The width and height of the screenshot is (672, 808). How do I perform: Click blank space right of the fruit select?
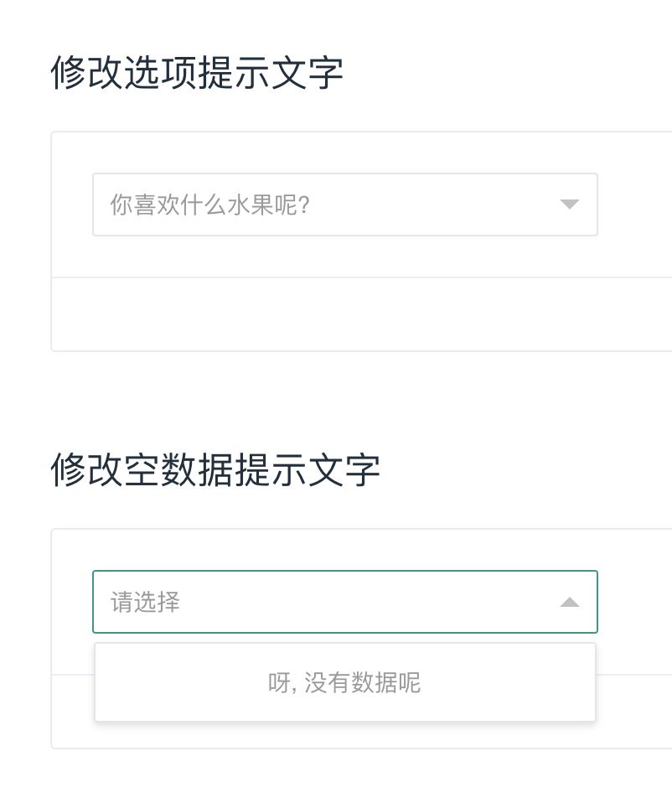[x=635, y=205]
